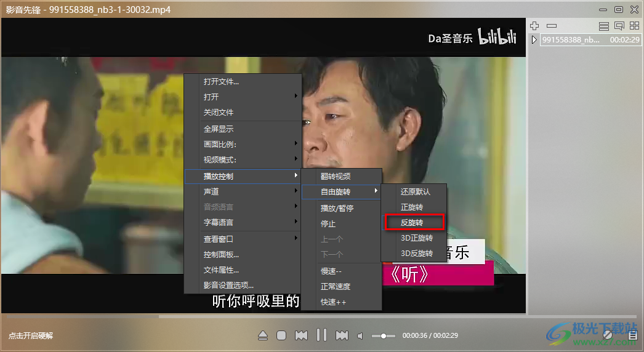Skip to the next track

[342, 335]
